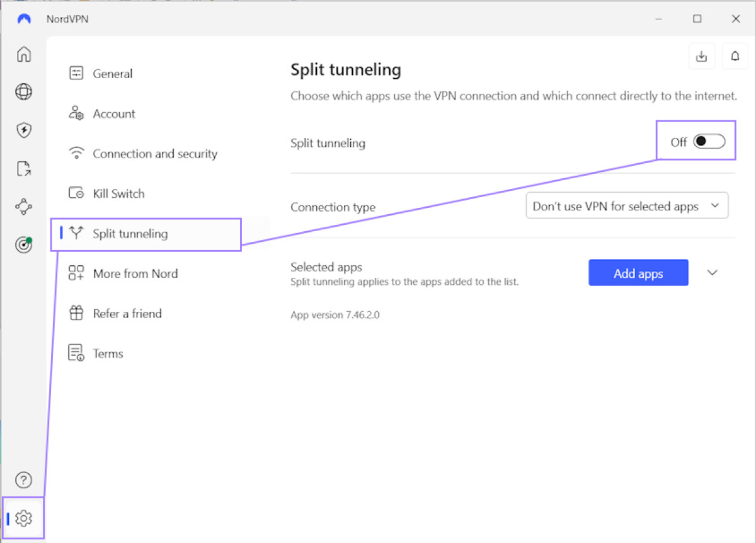
Task: Open the Settings gear icon
Action: (23, 518)
